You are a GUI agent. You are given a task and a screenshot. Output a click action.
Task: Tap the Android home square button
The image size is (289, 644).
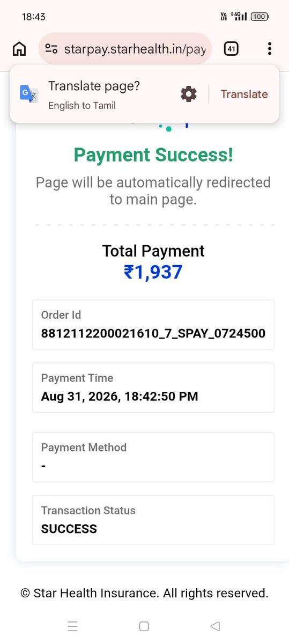click(x=144, y=626)
